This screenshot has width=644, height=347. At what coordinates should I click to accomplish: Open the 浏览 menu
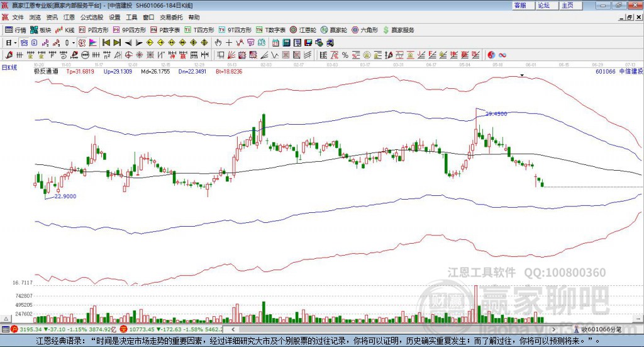tap(35, 17)
